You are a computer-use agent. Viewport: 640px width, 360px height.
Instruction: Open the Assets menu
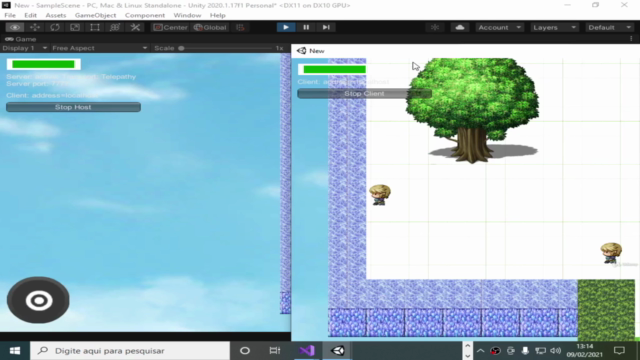coord(56,15)
